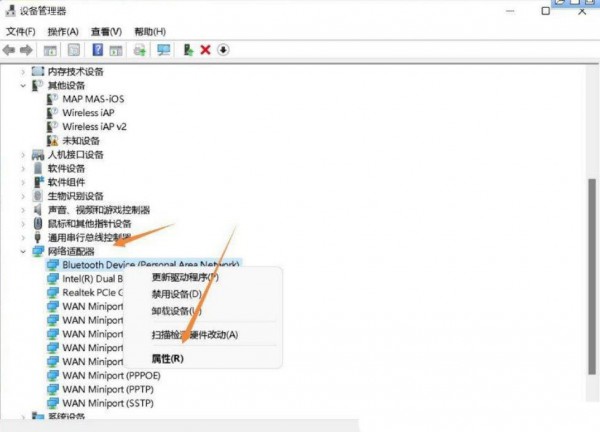Select the Wireless iAP device row
The image size is (600, 432).
point(88,113)
